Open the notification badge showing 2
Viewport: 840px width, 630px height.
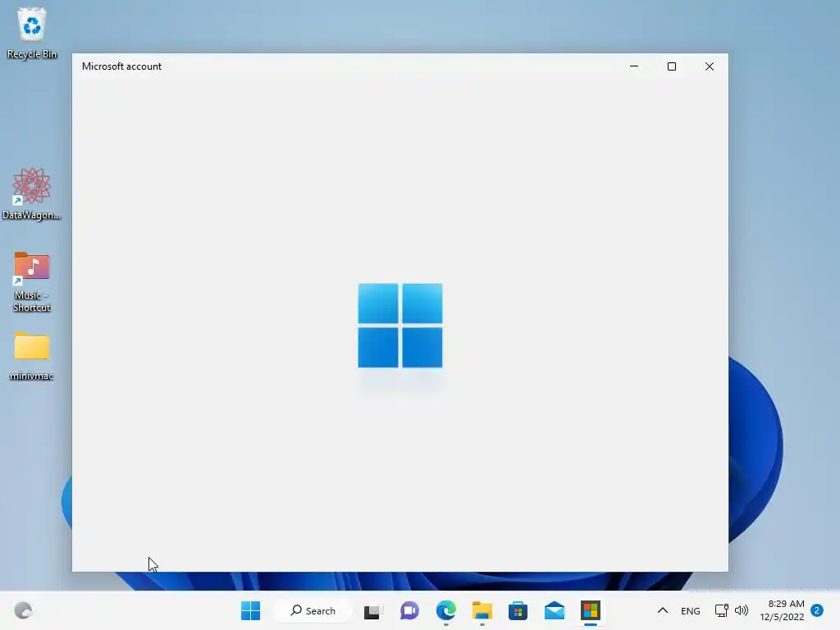817,610
